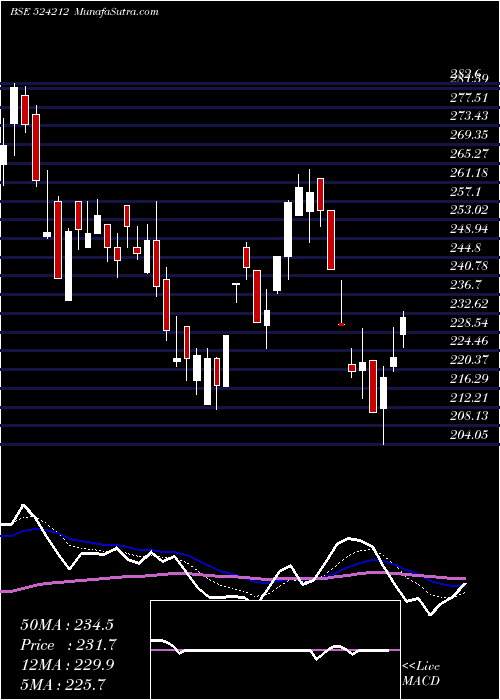This screenshot has height=700, width=500.
Task: Click the 224.46 price axis label
Action: click(x=469, y=342)
